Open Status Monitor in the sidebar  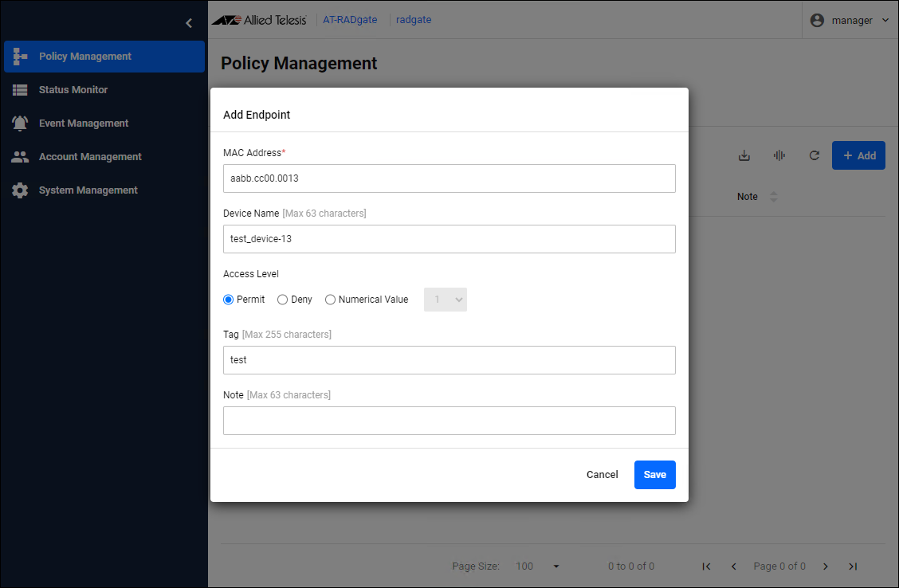click(73, 90)
